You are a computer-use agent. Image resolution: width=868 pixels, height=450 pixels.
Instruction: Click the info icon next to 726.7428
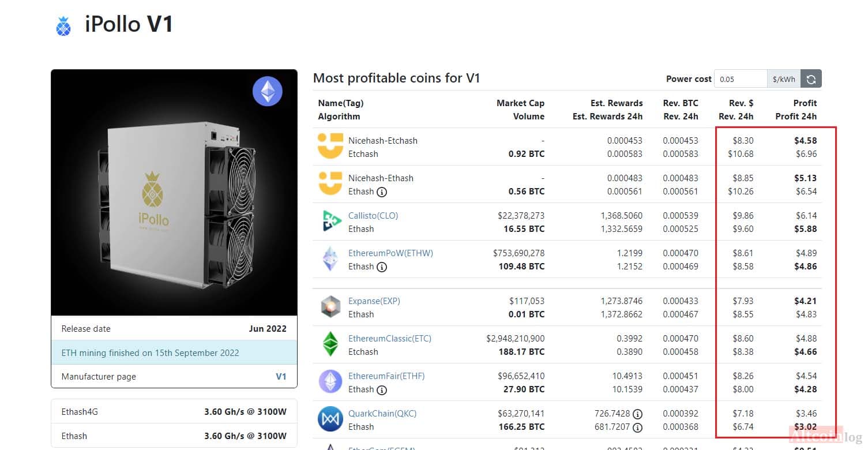[637, 414]
